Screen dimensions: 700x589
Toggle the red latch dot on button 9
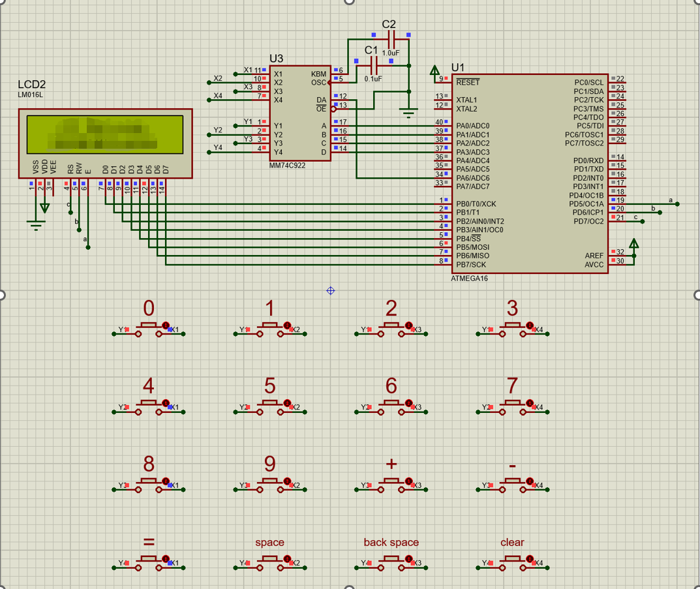pyautogui.click(x=288, y=481)
